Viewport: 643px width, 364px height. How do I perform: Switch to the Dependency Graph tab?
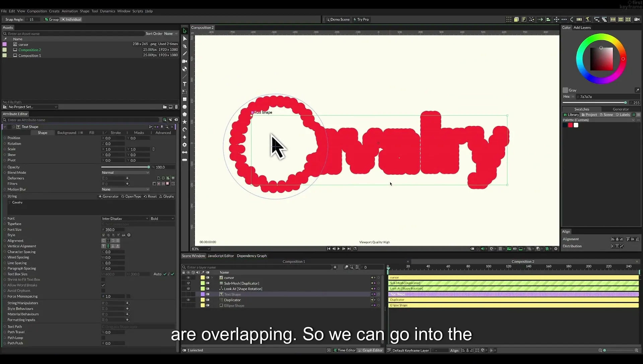click(x=252, y=256)
